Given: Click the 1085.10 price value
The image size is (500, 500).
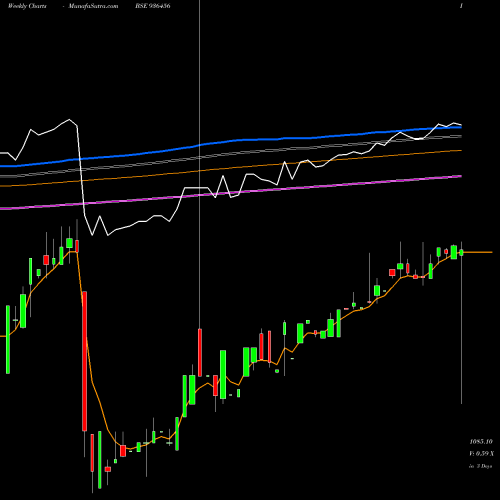Looking at the screenshot, I should tap(481, 442).
